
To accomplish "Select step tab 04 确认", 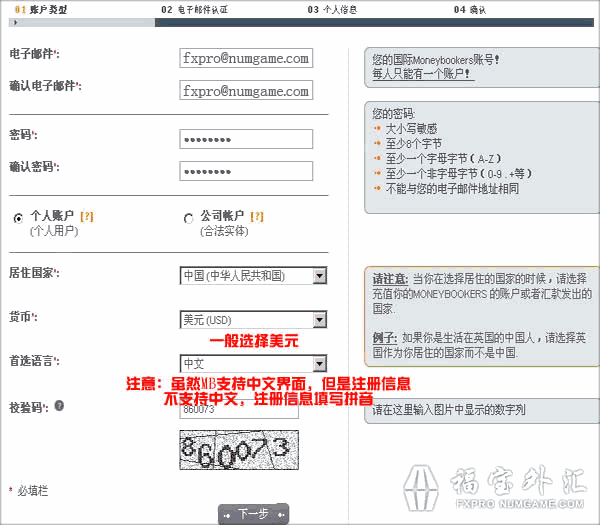I will coord(470,10).
